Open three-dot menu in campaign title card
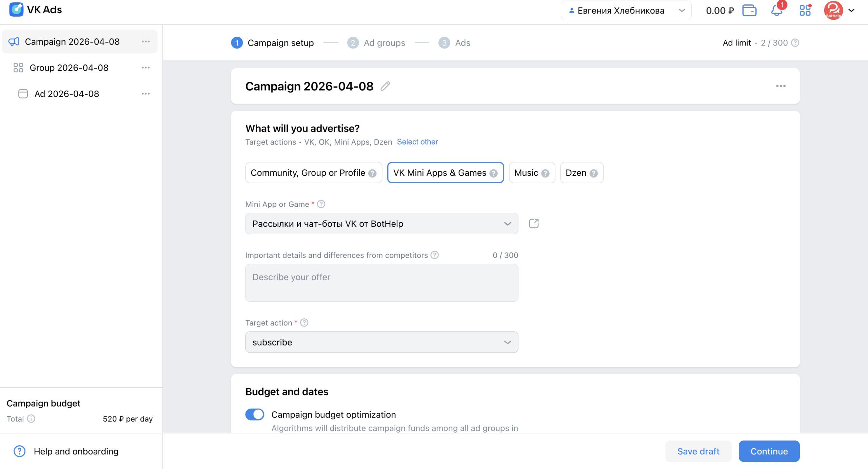868x469 pixels. tap(781, 86)
